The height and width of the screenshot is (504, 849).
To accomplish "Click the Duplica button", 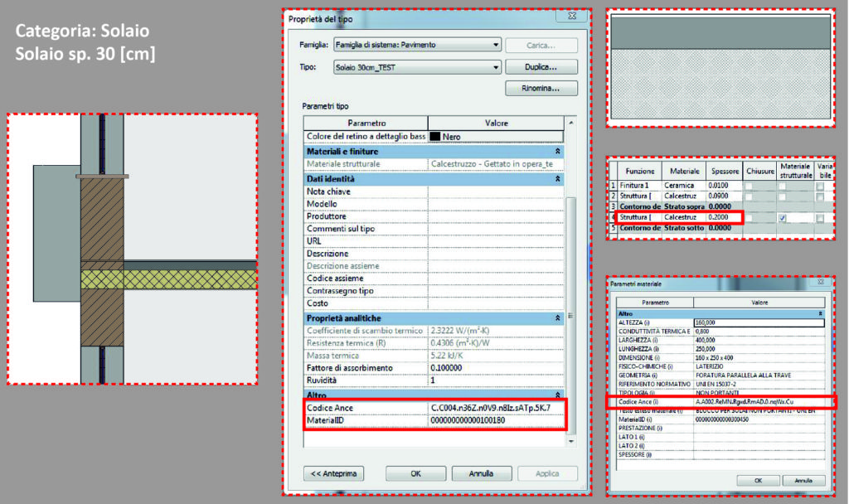I will click(x=541, y=66).
